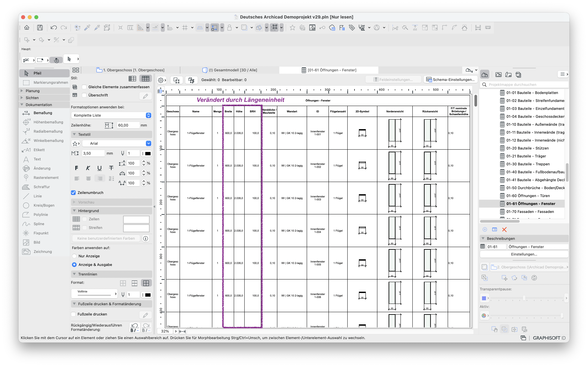Open 01-70 Fassaden - Fassaden schedule
Image resolution: width=588 pixels, height=367 pixels.
pos(530,212)
